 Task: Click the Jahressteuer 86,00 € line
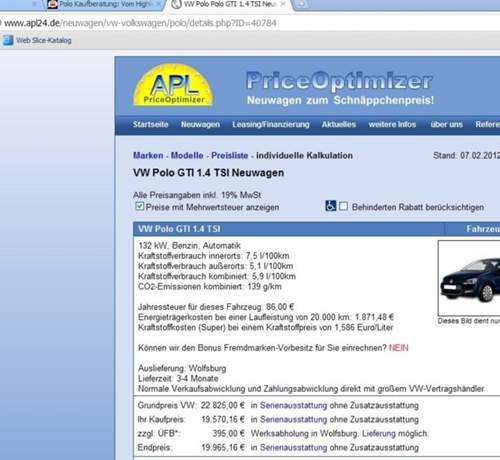coord(216,307)
